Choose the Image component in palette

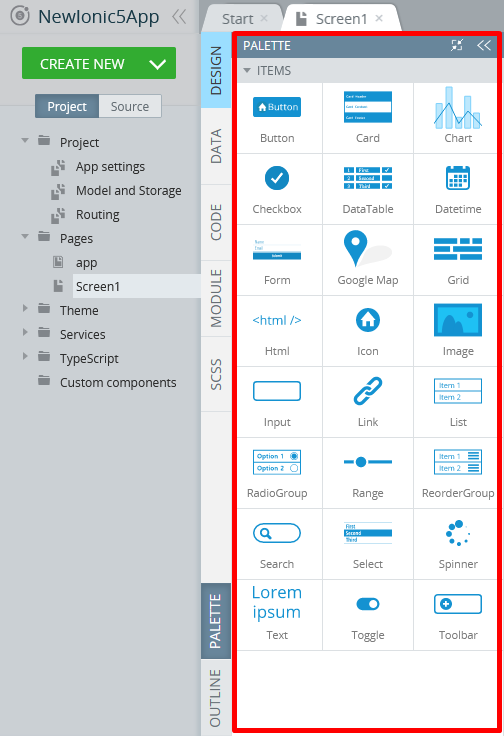coord(458,331)
